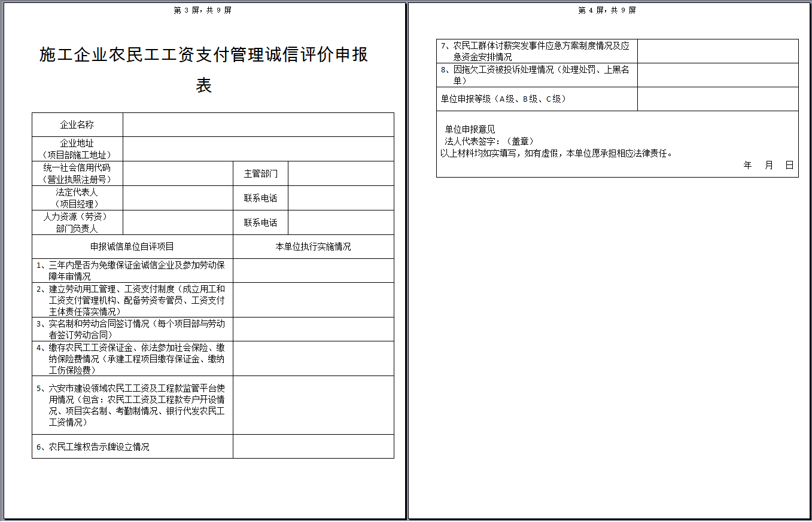This screenshot has height=522, width=812.
Task: Click the blank field beside 企业地址
Action: point(258,149)
